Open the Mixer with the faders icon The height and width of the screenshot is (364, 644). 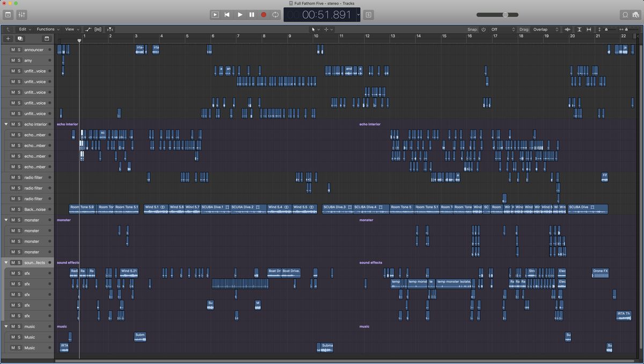(22, 14)
